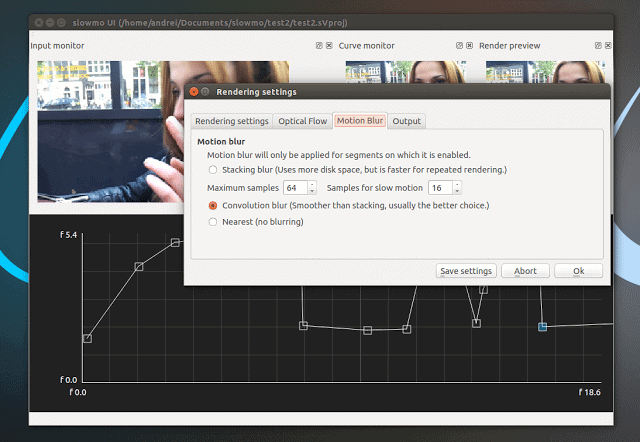
Task: Float the Render preview panel
Action: click(x=598, y=45)
